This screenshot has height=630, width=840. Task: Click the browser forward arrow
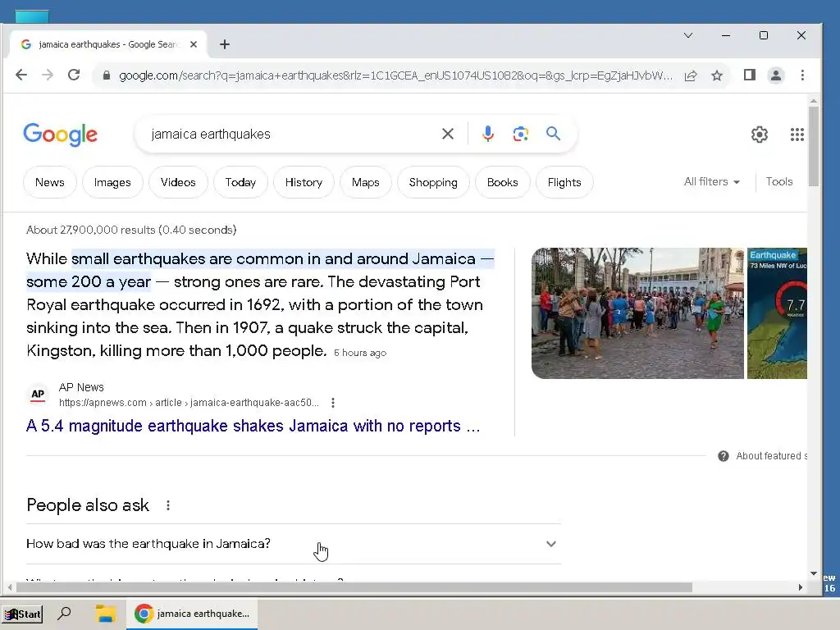(x=48, y=75)
